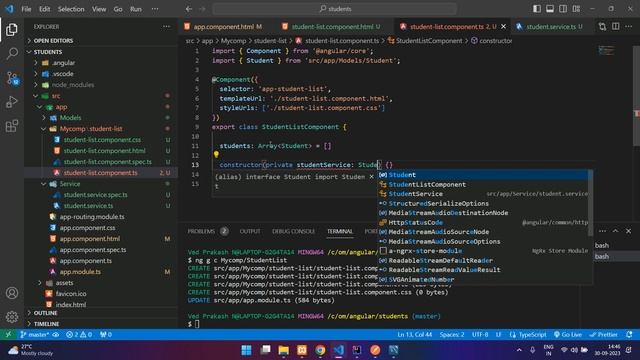Open the Selection menu
640x360 pixels.
click(x=71, y=9)
